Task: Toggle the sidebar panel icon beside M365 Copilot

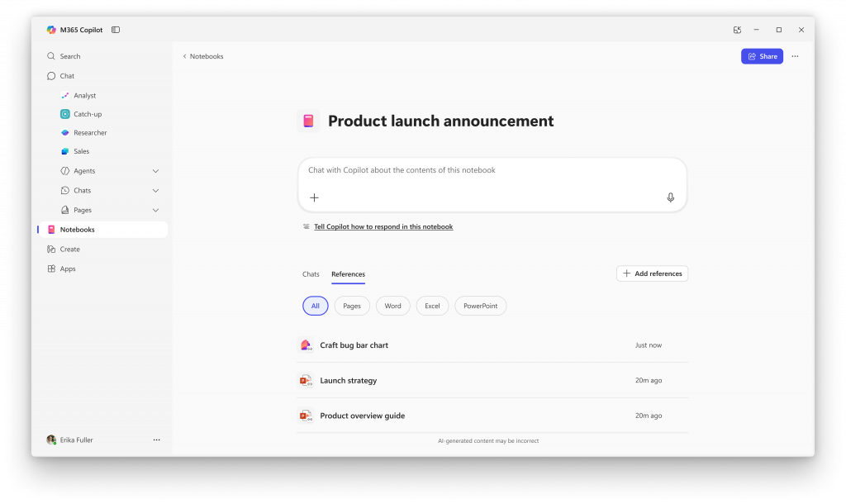Action: click(116, 30)
